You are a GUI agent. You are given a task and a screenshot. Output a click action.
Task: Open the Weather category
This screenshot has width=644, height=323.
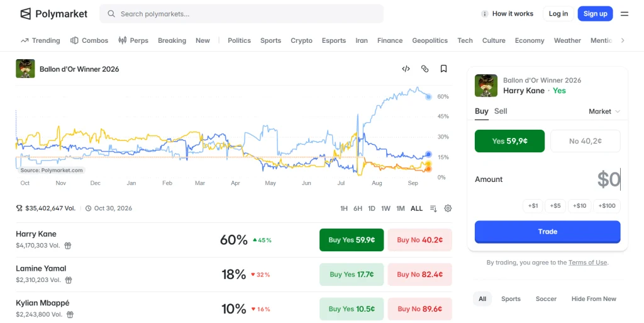(x=567, y=40)
